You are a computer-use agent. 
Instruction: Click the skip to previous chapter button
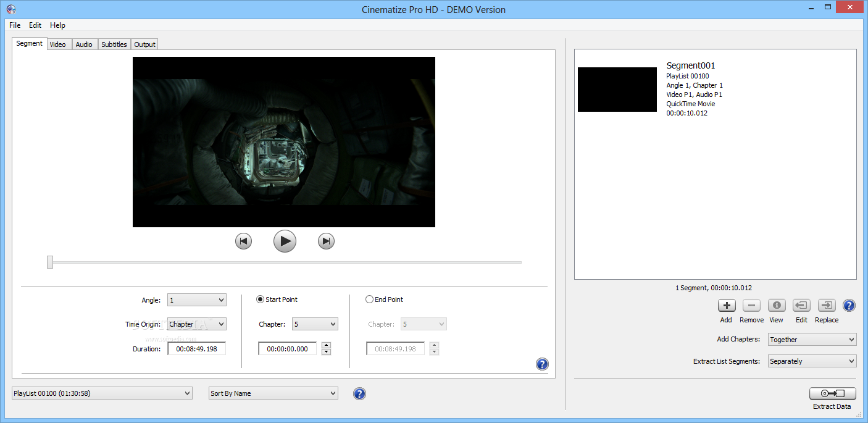(243, 241)
